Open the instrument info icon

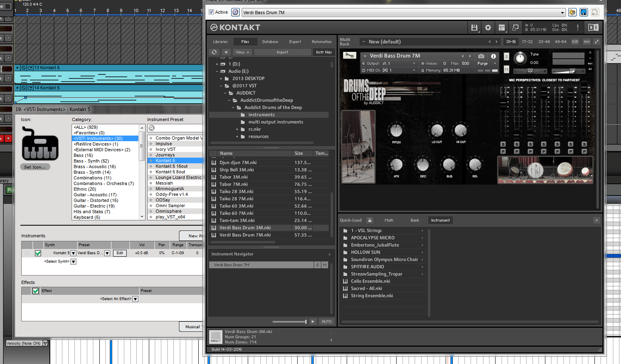[x=493, y=56]
